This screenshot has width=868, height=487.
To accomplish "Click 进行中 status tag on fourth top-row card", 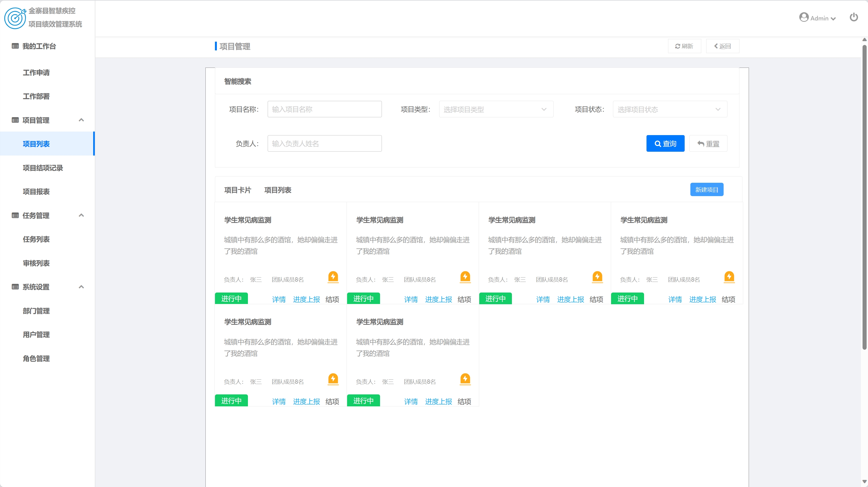I will 627,299.
